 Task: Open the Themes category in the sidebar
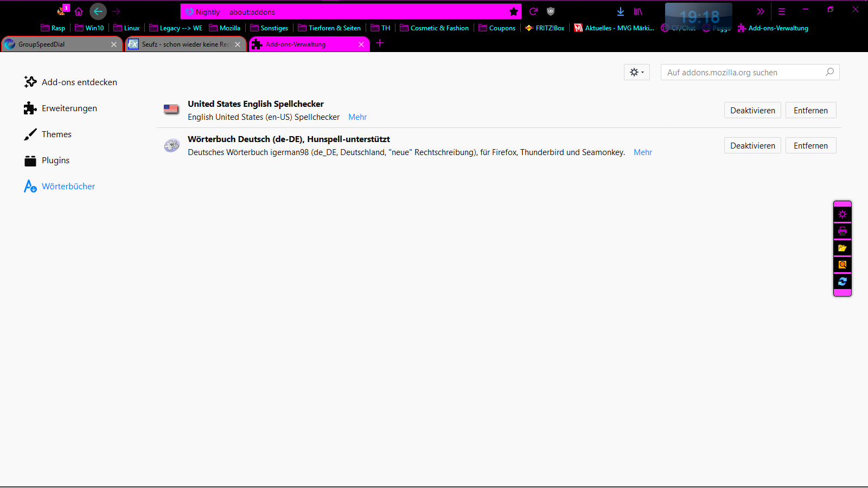pos(56,134)
